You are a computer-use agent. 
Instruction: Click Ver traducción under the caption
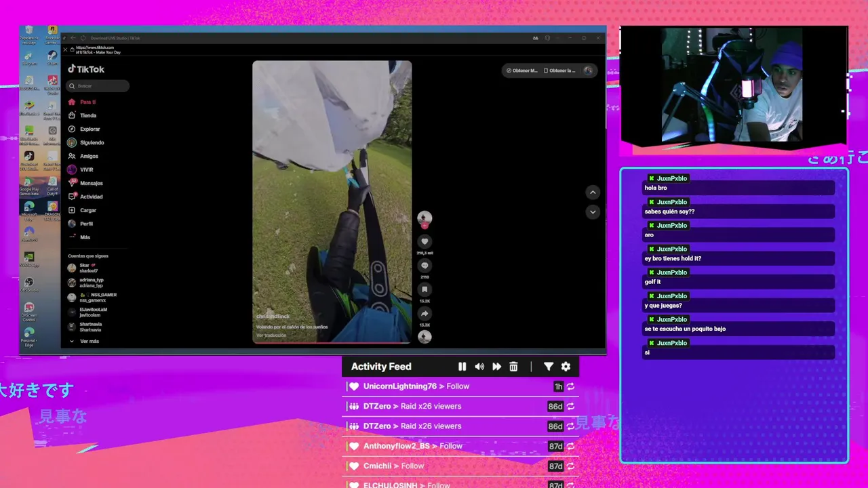(x=271, y=335)
